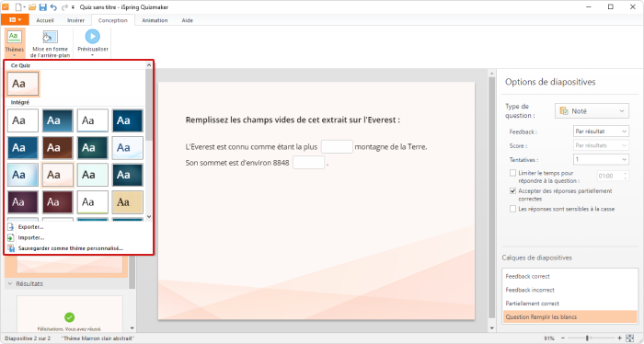
Task: Click the 91% zoom level text
Action: 549,338
